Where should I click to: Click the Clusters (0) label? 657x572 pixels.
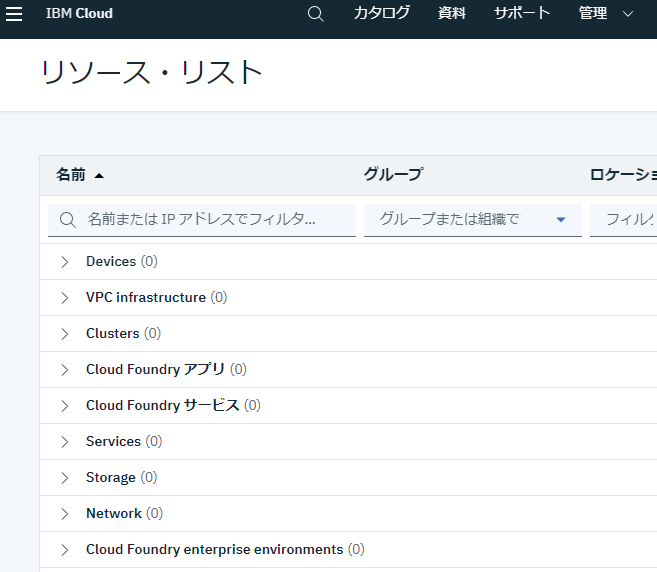[124, 334]
